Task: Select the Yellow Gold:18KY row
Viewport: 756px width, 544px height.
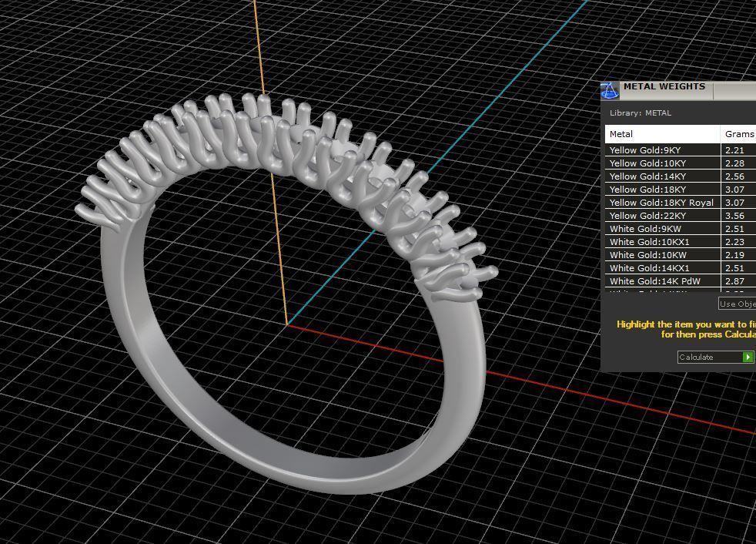Action: coord(681,190)
